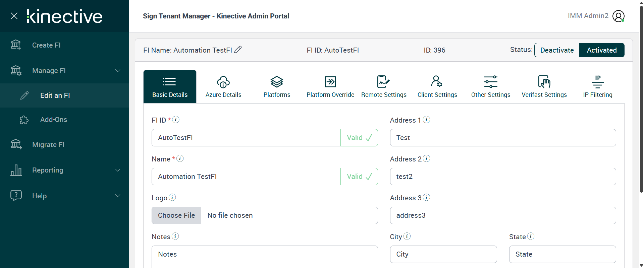The height and width of the screenshot is (268, 644).
Task: Open the IMM Admin2 user profile icon
Action: [x=618, y=16]
